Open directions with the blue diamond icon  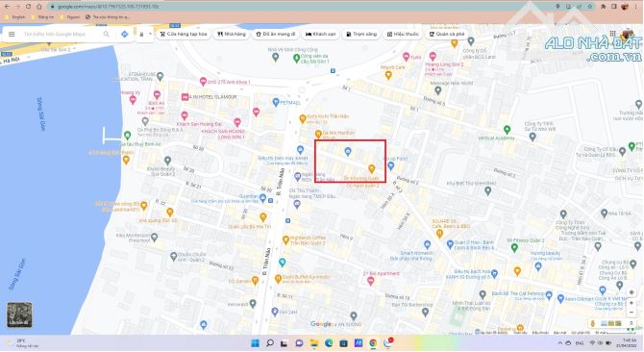(124, 34)
